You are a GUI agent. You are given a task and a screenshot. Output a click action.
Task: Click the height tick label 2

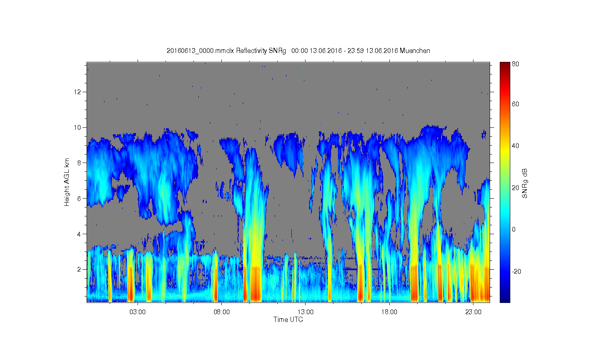click(79, 269)
